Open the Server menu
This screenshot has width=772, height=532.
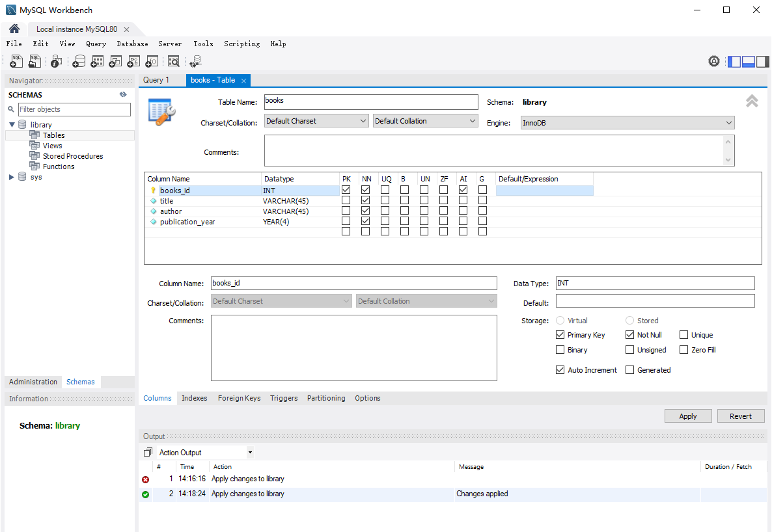(170, 44)
